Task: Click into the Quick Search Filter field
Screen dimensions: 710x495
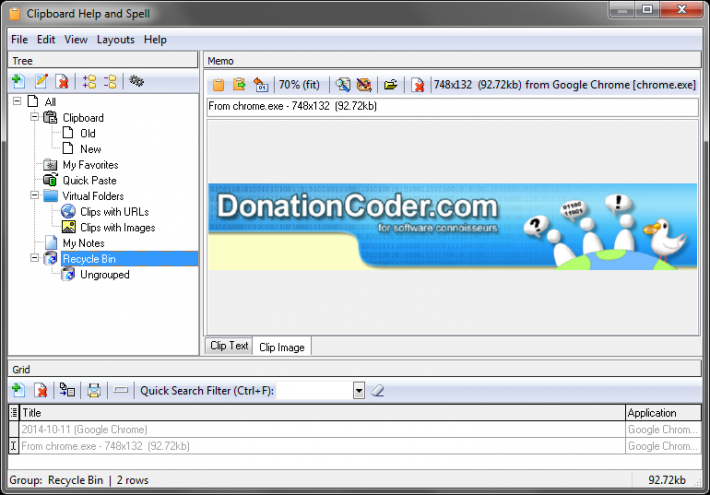Action: 315,390
